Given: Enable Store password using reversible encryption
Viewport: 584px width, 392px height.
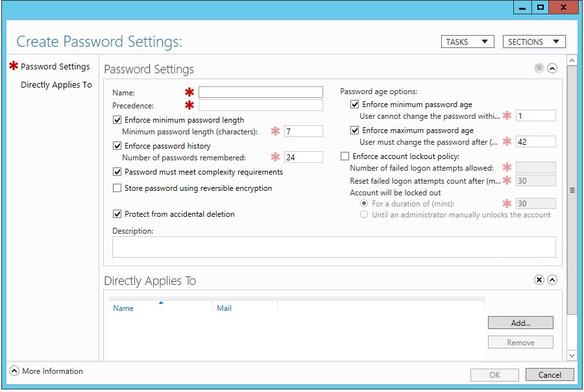Looking at the screenshot, I should [117, 188].
